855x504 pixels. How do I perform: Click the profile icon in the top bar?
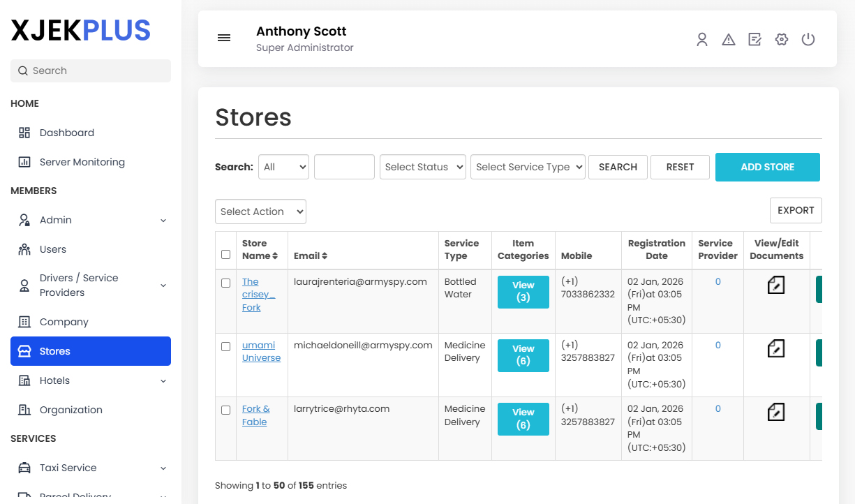701,39
